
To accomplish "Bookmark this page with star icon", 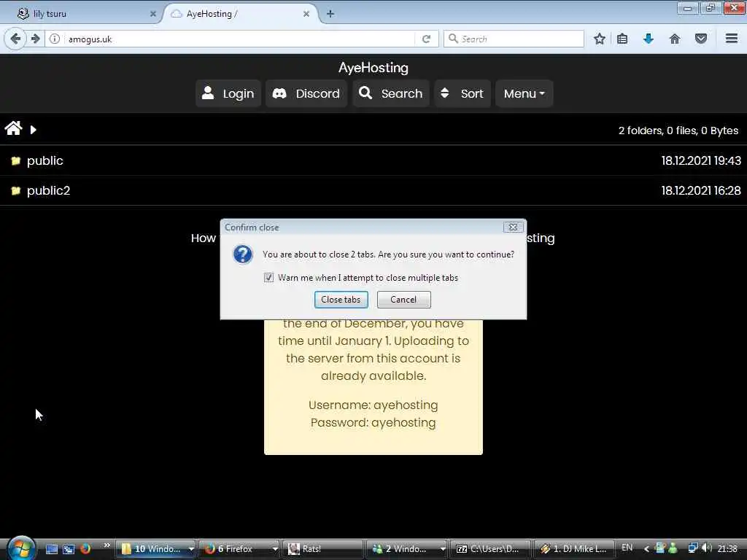I will point(600,39).
